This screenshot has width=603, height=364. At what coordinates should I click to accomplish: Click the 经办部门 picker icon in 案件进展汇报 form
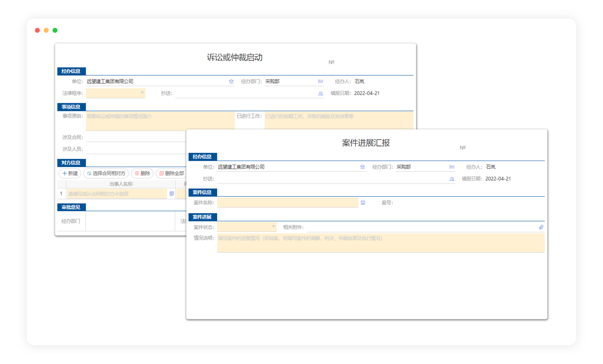[452, 167]
